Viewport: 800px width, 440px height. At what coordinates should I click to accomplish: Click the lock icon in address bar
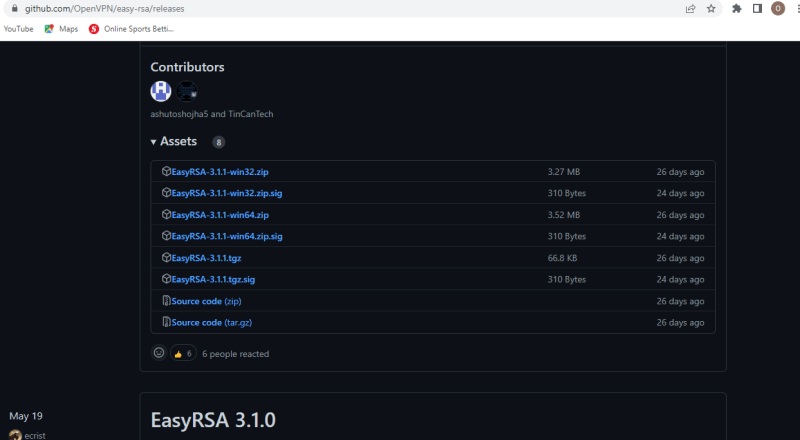point(14,9)
